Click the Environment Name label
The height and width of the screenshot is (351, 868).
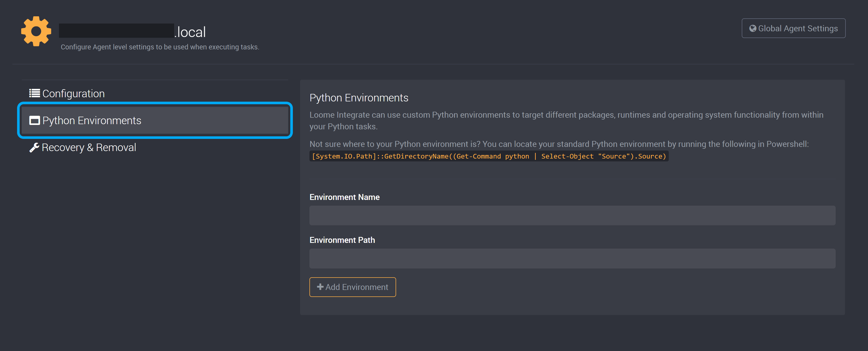(344, 197)
